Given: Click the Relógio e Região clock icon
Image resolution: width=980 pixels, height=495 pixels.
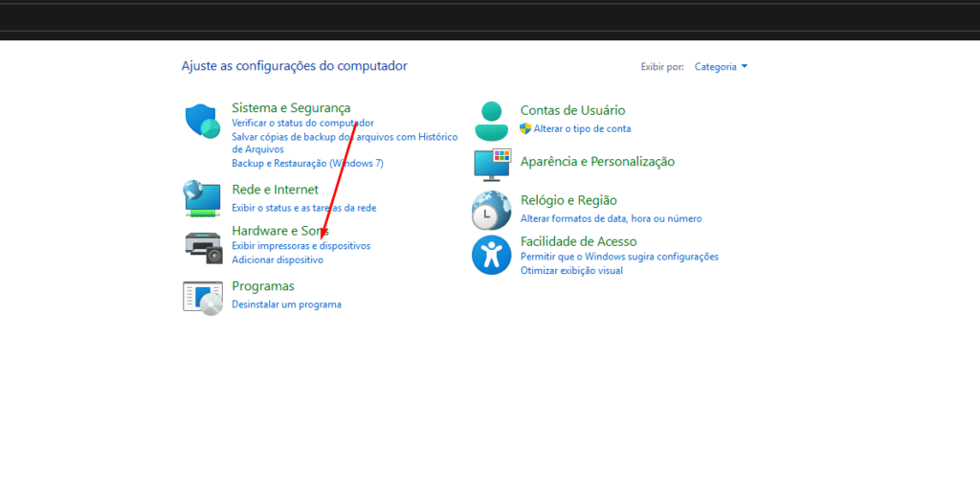Looking at the screenshot, I should point(492,210).
